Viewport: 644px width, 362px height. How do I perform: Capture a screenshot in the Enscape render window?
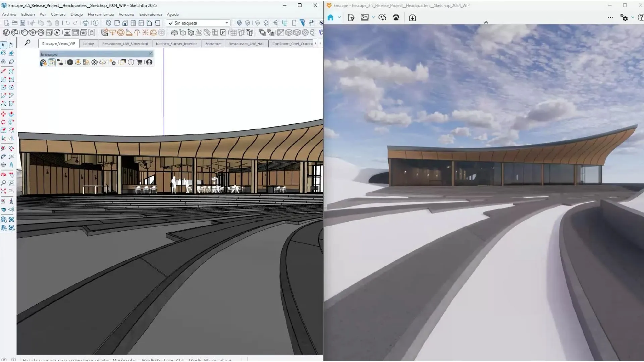pos(365,17)
